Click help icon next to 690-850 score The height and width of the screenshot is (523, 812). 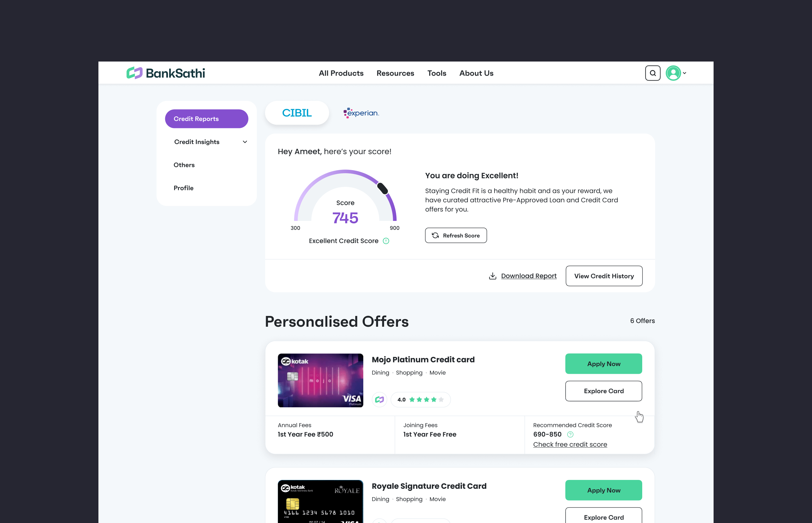[x=570, y=434]
